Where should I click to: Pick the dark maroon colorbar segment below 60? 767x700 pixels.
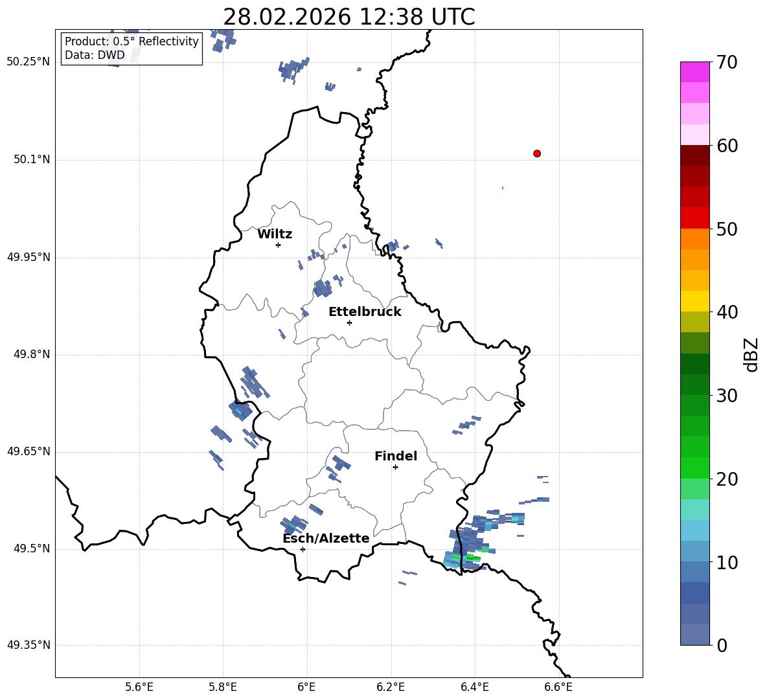coord(694,156)
